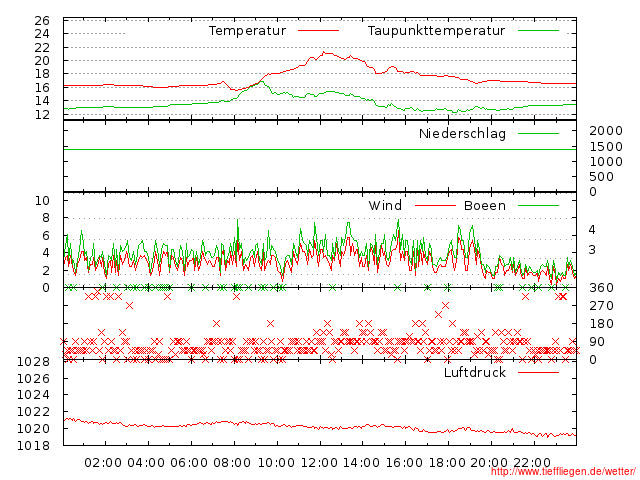Click the green Taupunkttemperatur legend line sample
This screenshot has width=640, height=480.
tap(538, 31)
